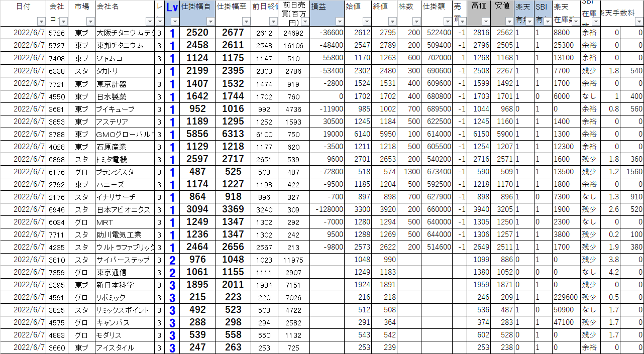Click the 終値 value 3920
The image size is (644, 354).
coord(385,209)
